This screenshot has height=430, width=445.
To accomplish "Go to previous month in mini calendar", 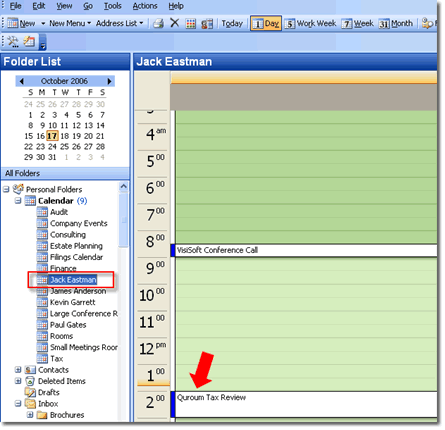I will coord(22,81).
